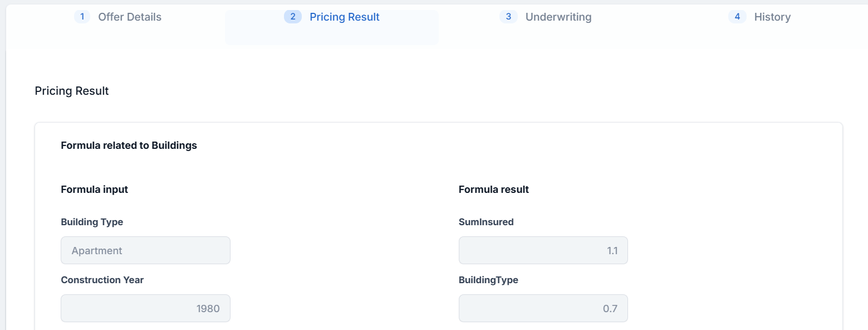Click the SumInsured label
Screen dimensions: 868x330
486,222
